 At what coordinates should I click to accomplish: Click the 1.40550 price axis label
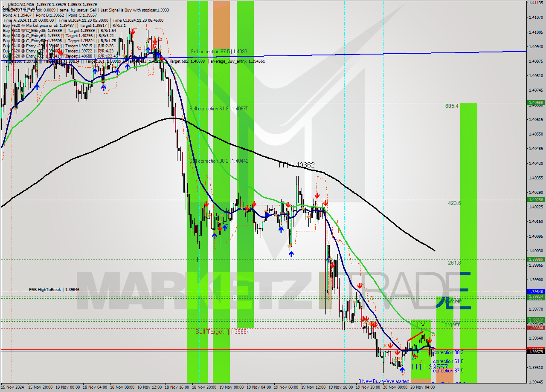536,134
